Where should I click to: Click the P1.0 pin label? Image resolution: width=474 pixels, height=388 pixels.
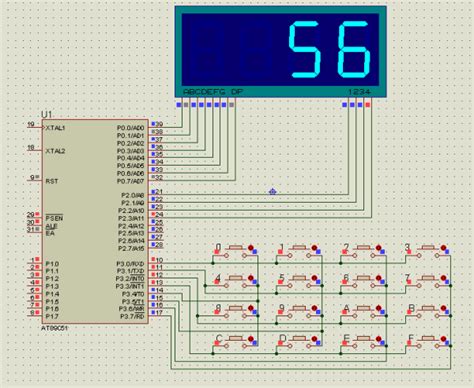(x=52, y=264)
